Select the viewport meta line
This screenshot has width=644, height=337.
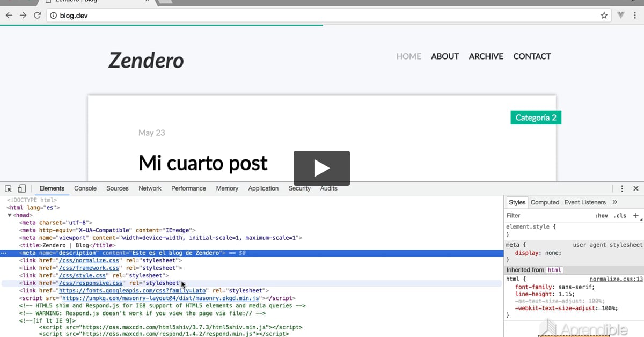click(161, 238)
